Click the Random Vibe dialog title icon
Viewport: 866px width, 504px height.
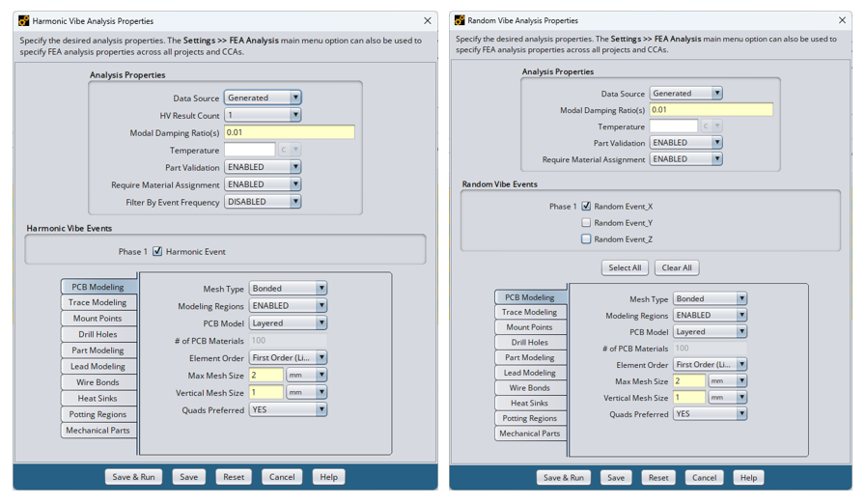460,20
